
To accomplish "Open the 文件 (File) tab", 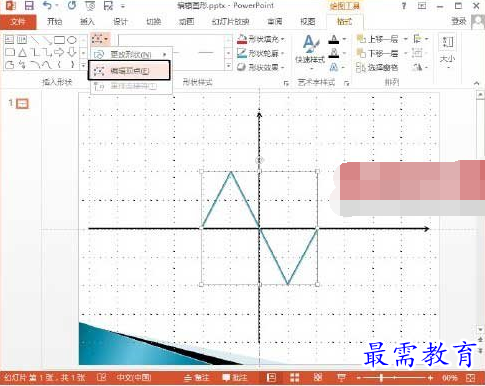I will click(x=18, y=22).
